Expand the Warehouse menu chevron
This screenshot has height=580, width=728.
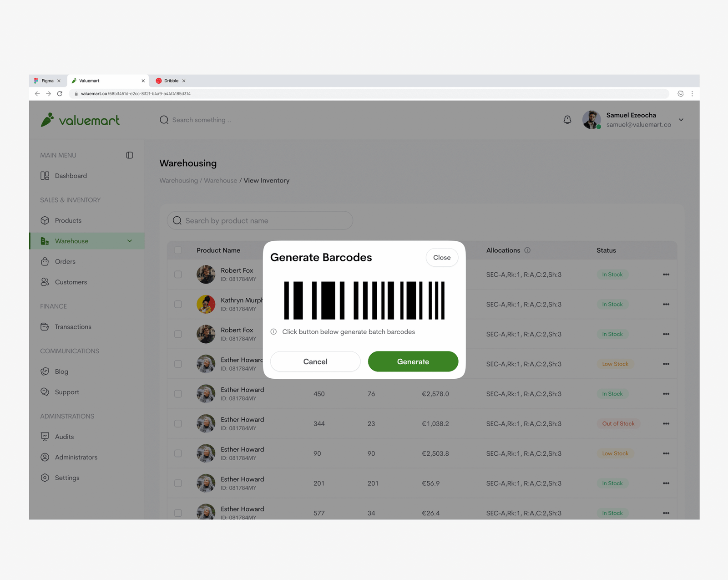point(130,241)
